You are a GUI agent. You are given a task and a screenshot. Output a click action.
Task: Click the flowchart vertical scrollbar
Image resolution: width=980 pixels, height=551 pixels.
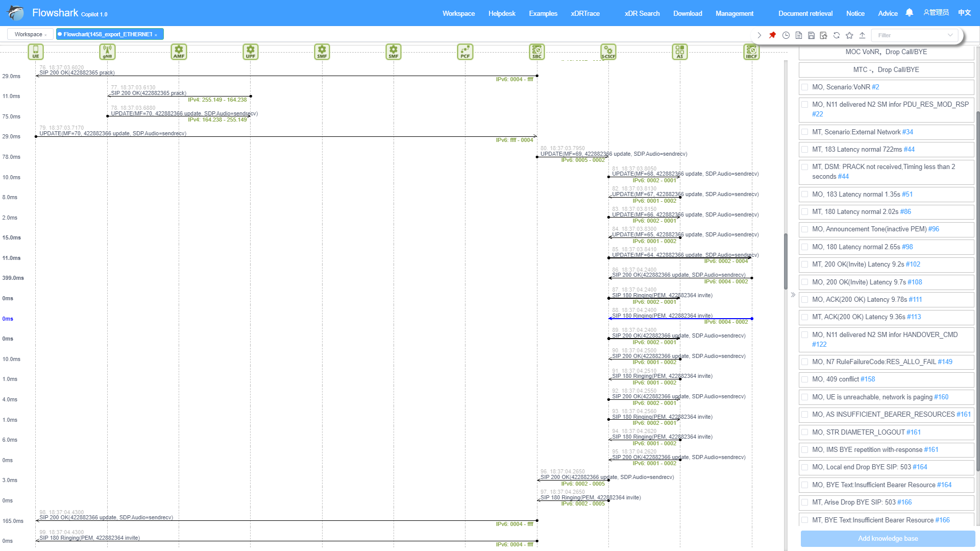tap(786, 261)
